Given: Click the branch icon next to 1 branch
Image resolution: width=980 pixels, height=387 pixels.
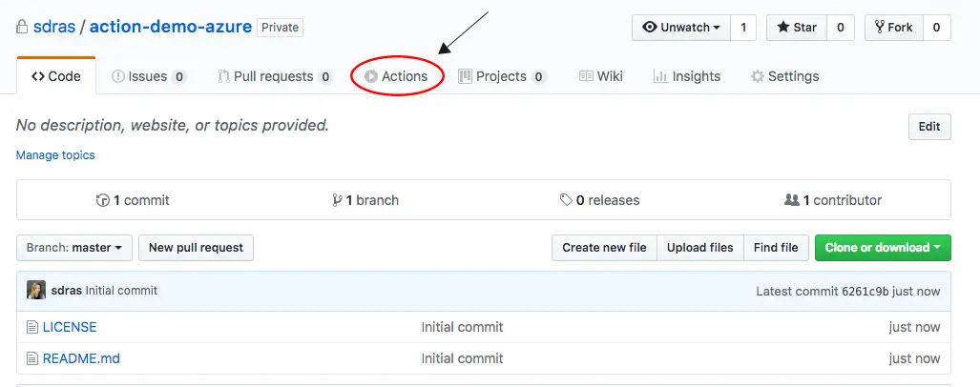Looking at the screenshot, I should pyautogui.click(x=337, y=201).
